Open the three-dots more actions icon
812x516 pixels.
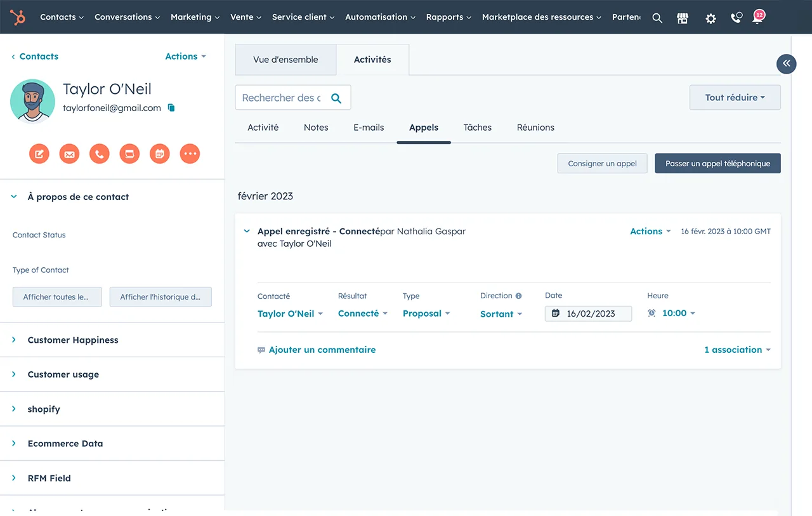[190, 154]
